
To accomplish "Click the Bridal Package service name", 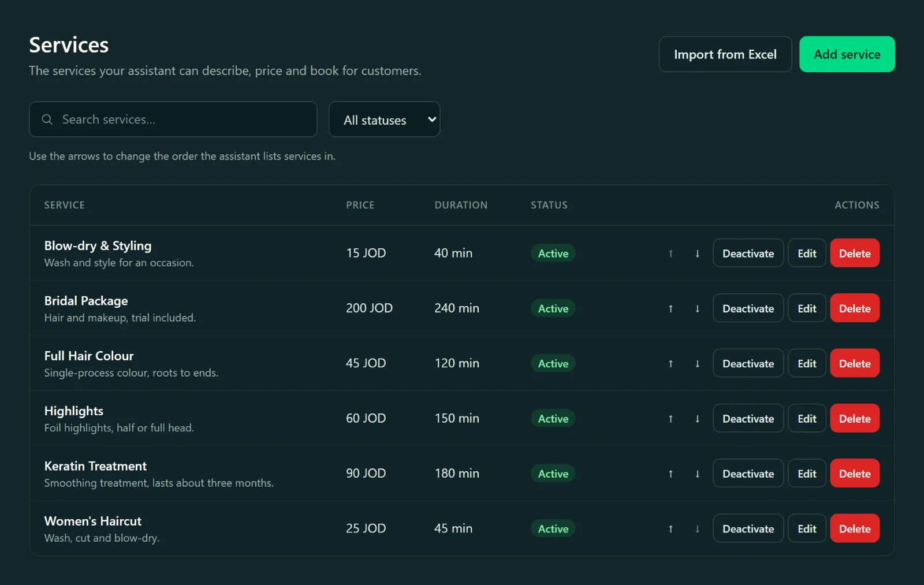I will pyautogui.click(x=86, y=301).
